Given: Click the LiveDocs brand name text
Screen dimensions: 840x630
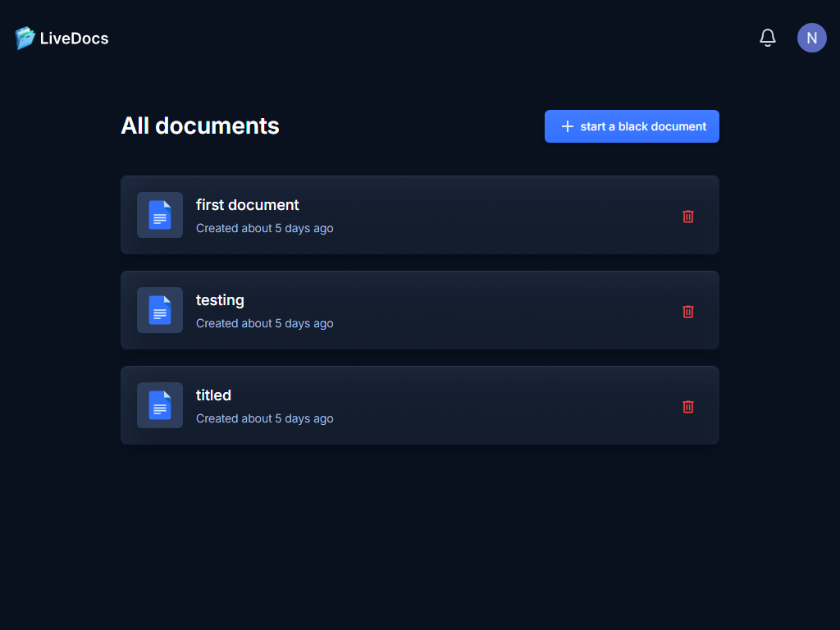Looking at the screenshot, I should [x=74, y=39].
